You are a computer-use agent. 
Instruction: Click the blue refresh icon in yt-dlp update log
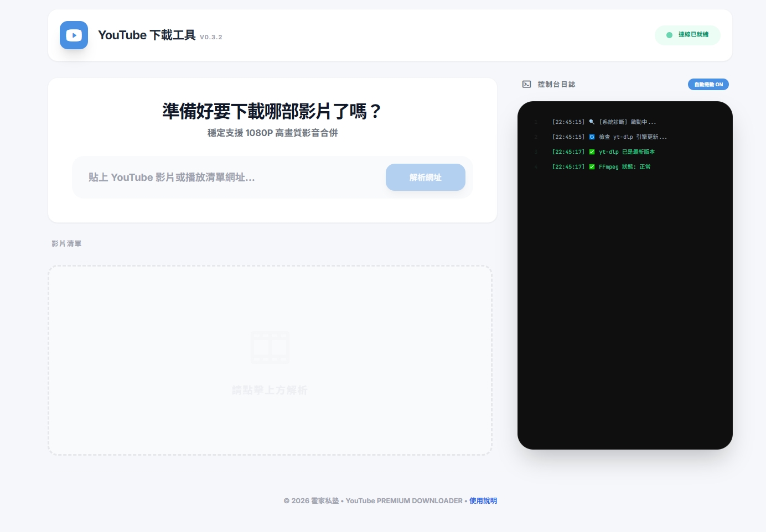(x=592, y=137)
